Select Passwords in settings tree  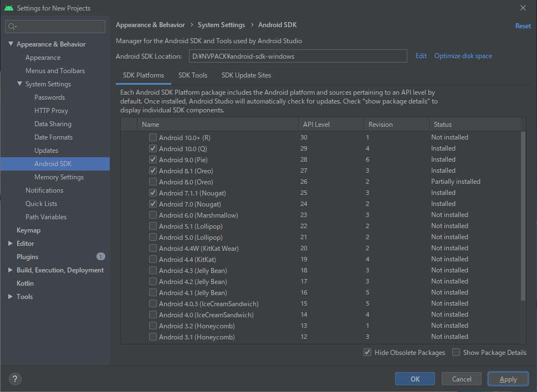point(50,97)
